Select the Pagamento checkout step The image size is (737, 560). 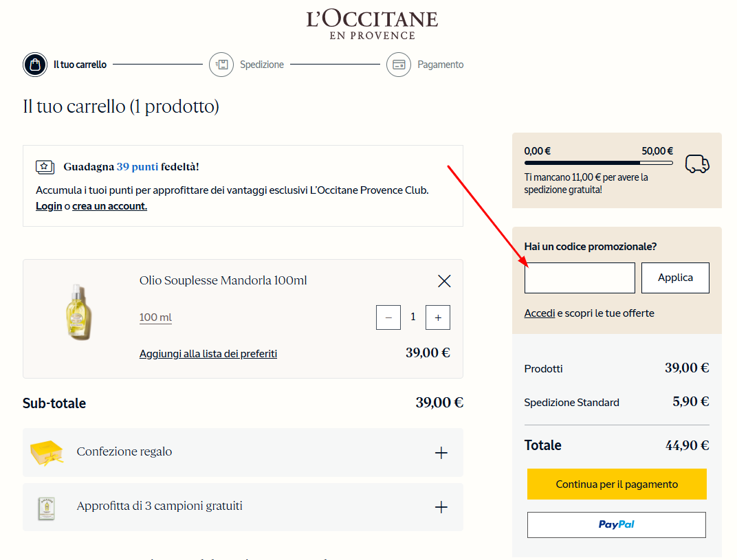[399, 64]
